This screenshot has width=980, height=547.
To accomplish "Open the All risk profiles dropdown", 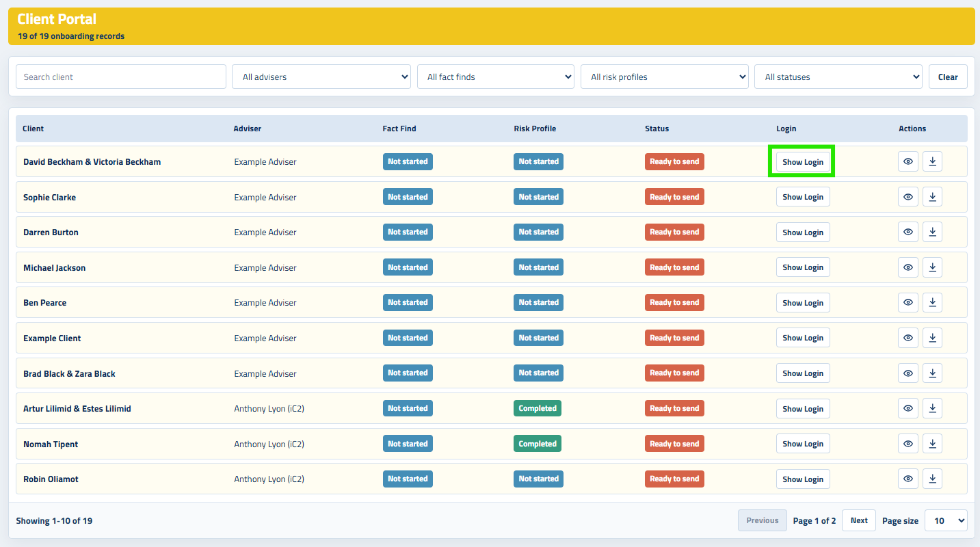I will point(665,77).
